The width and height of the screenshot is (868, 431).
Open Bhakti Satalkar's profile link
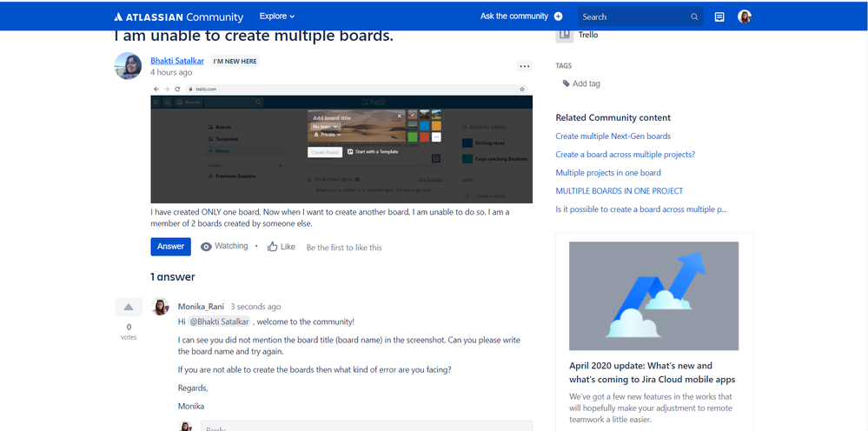(177, 61)
